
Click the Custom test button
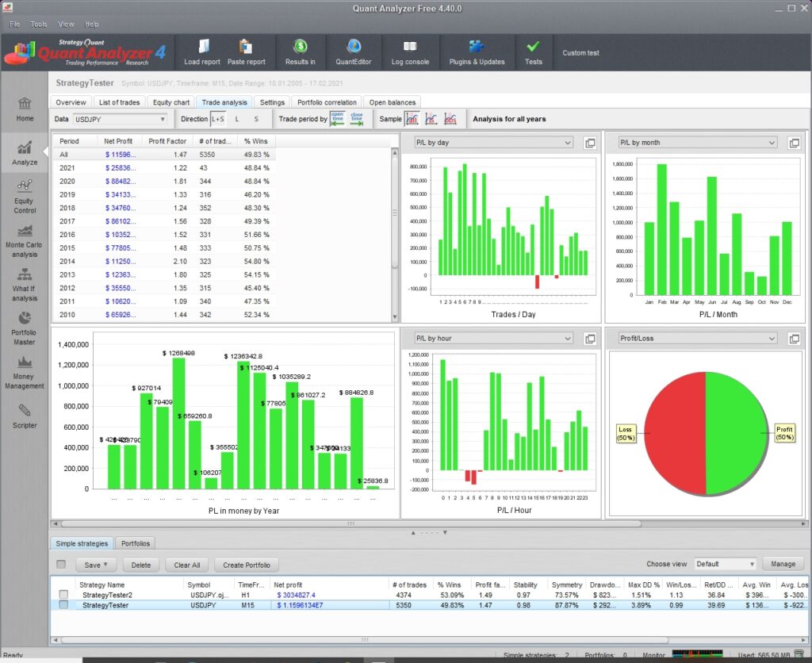point(580,53)
